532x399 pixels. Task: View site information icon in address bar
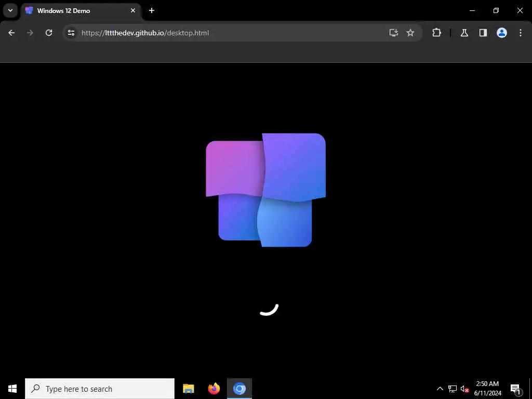point(71,33)
